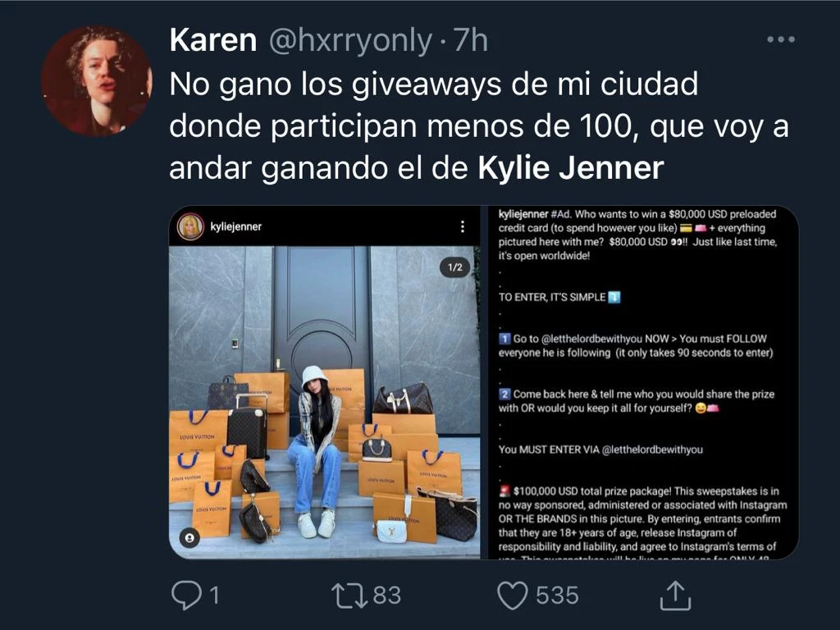Open @letthelordbewithyou in MUST ENTER line

[x=652, y=450]
